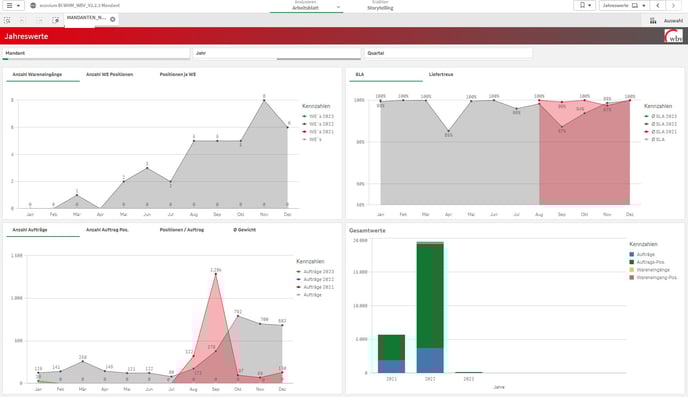Click the blue segment of the 2021 bar
Screen dimensions: 688x397
tap(391, 367)
